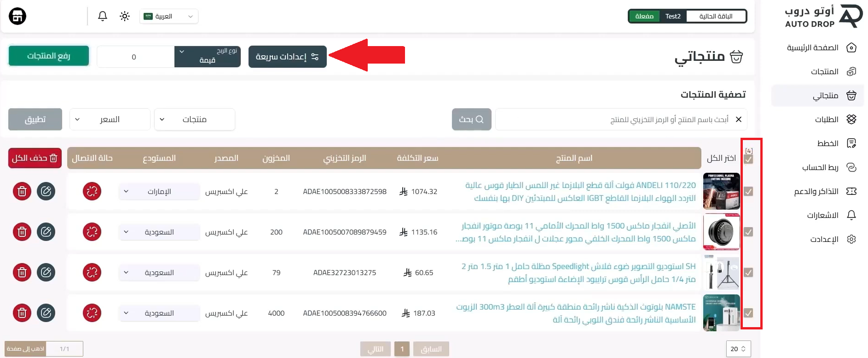Uncheck the ANDELI plasma cutter row checkbox

pos(749,191)
